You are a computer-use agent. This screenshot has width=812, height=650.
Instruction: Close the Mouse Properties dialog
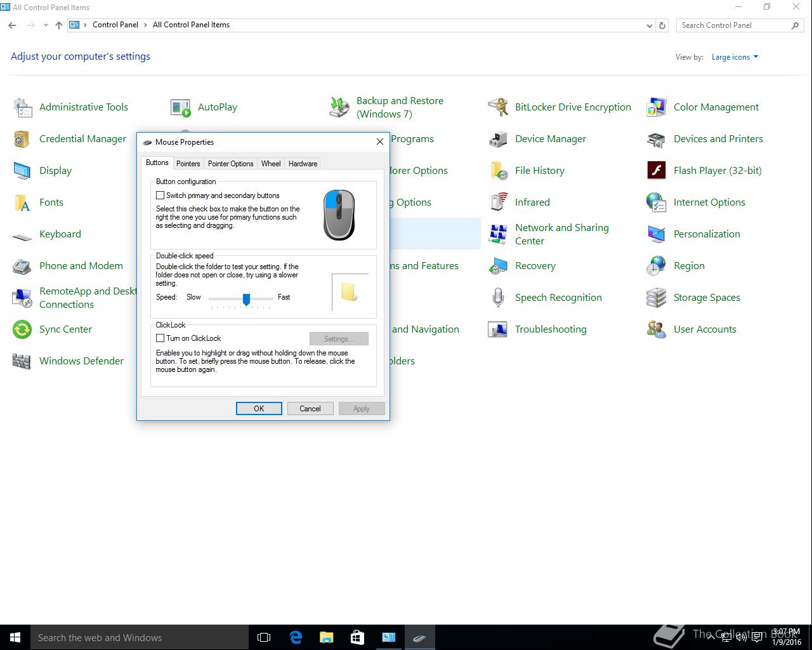(380, 142)
